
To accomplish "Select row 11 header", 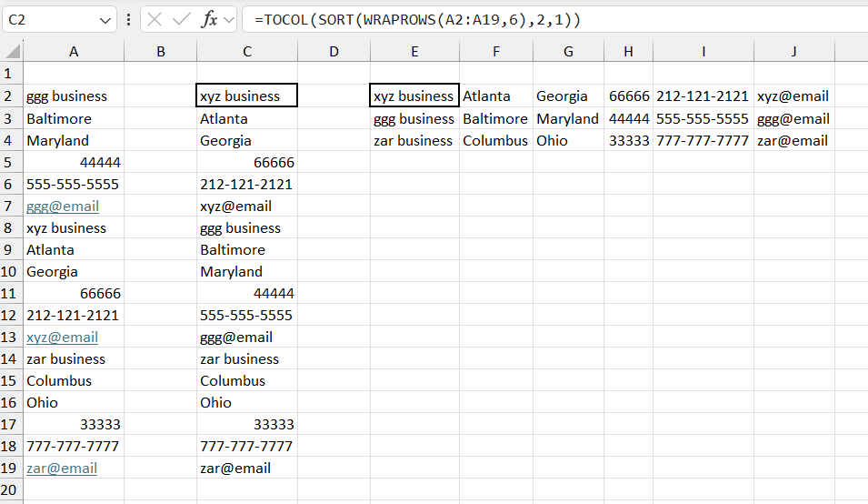I will pyautogui.click(x=11, y=294).
